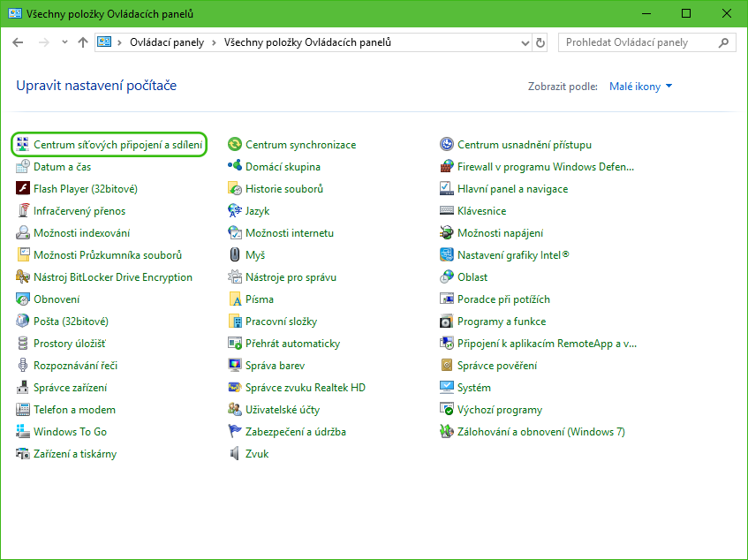Click the Zvuk speaker icon
This screenshot has height=560, width=748.
(235, 454)
